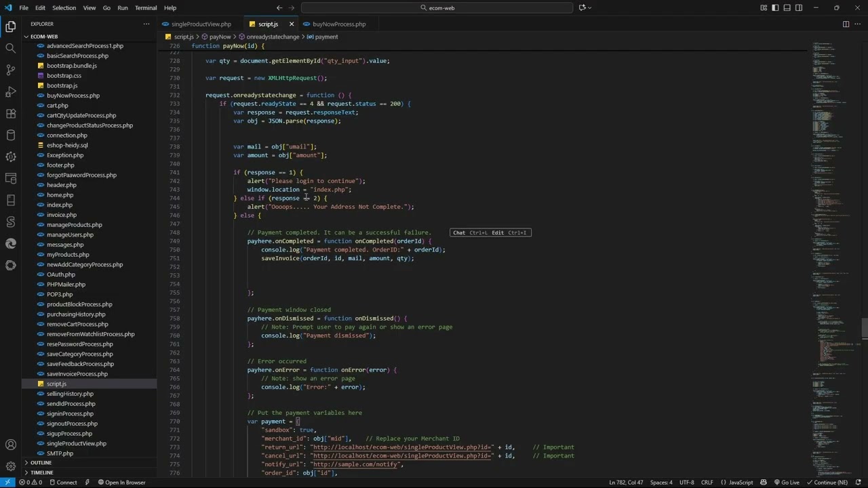
Task: Open the Search view in activity bar
Action: (x=10, y=48)
